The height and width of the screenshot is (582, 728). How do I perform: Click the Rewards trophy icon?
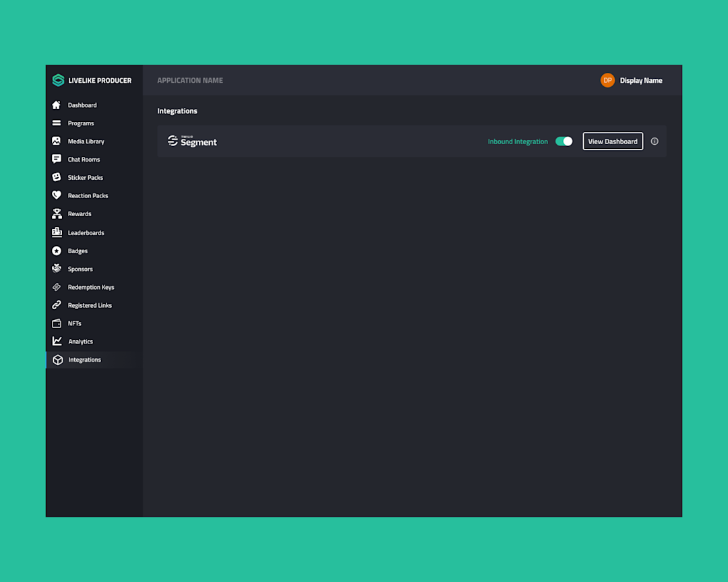(57, 214)
